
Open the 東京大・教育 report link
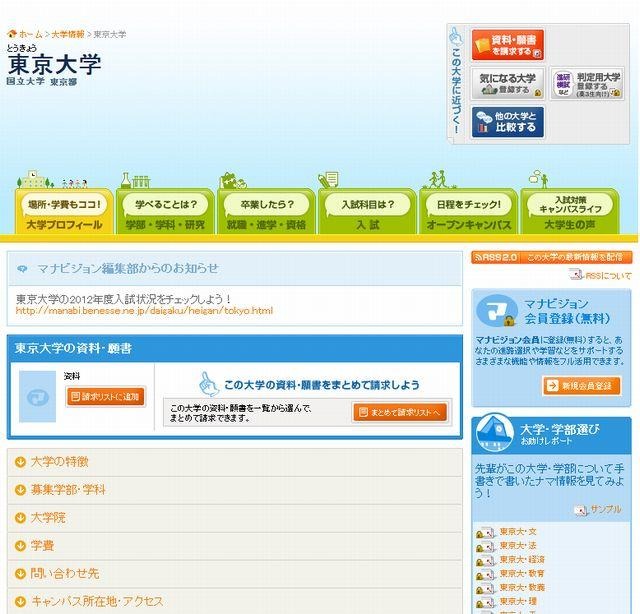522,574
